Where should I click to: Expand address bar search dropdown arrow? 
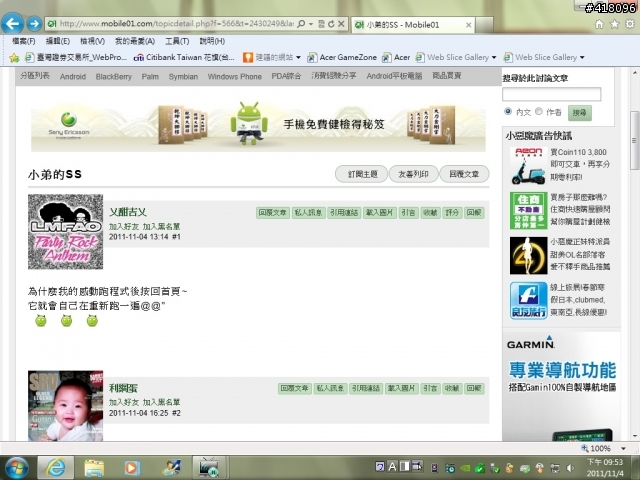[x=311, y=24]
